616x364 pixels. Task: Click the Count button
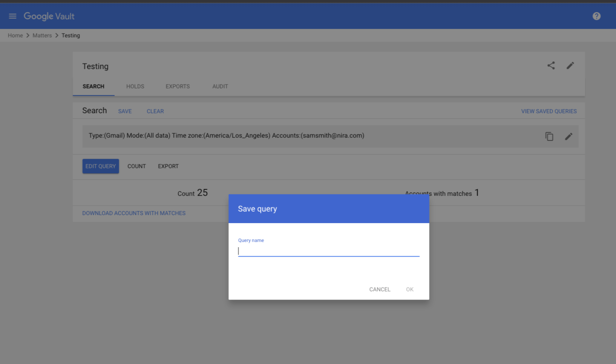click(x=136, y=166)
